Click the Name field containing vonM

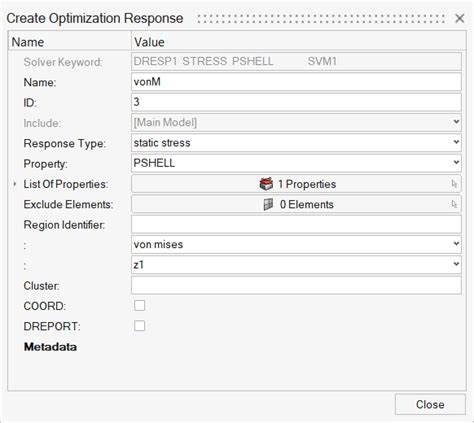coord(296,82)
